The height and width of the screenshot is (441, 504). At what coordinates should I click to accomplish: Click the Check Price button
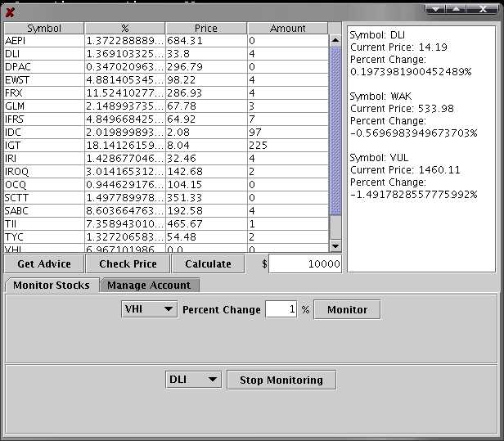click(128, 263)
